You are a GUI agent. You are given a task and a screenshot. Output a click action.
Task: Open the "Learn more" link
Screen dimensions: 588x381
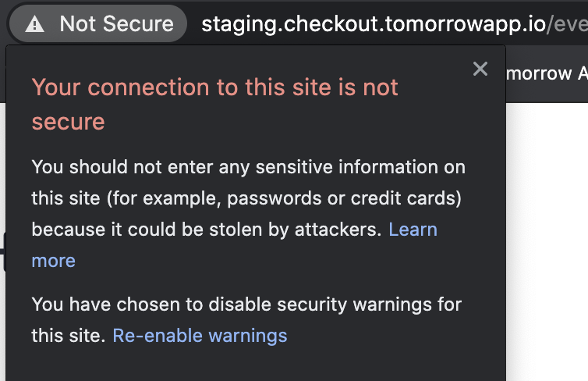click(413, 230)
